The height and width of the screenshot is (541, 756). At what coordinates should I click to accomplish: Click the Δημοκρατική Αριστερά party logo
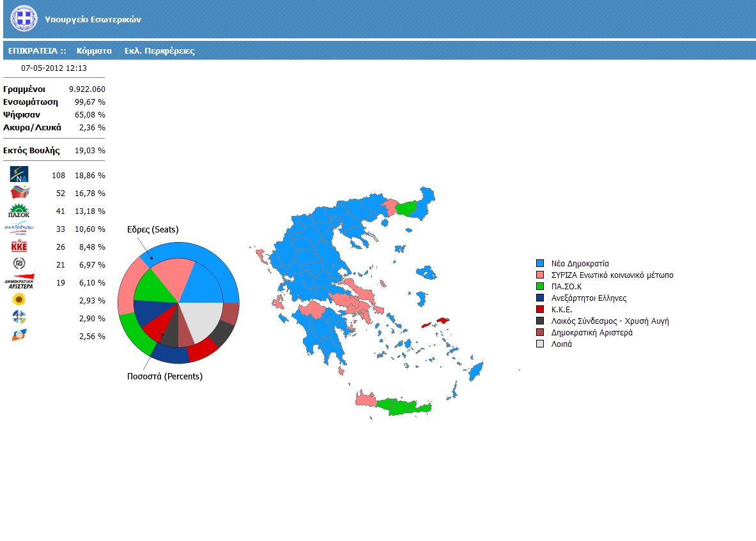tap(19, 282)
